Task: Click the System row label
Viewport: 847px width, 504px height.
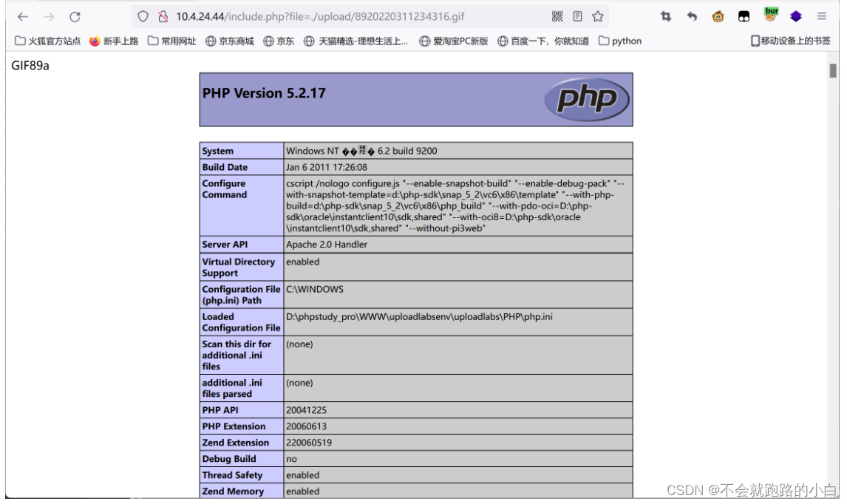Action: tap(218, 151)
